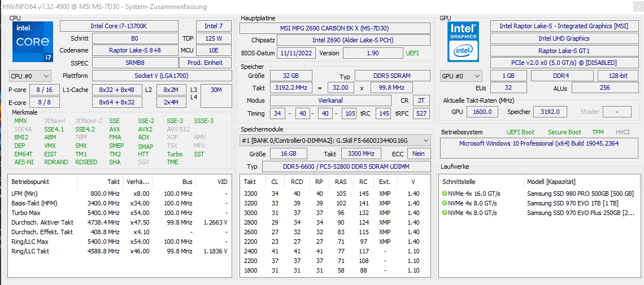644x285 pixels.
Task: Click the Windows 10 Professional OS field
Action: pyautogui.click(x=539, y=148)
